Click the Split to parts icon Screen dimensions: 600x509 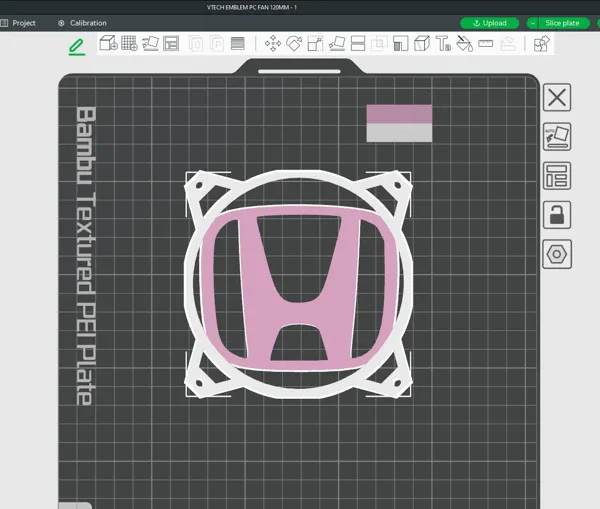[x=217, y=44]
